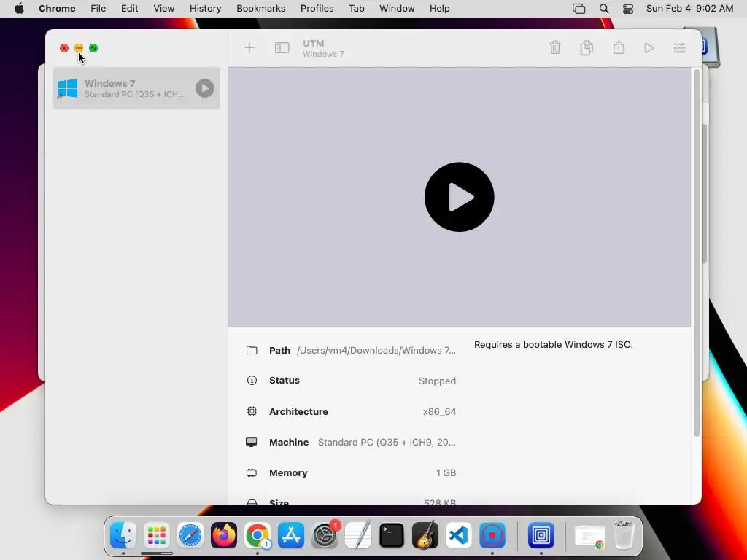Click the path value /Users/vm4/Downloads/Windows 7...
This screenshot has width=747, height=560.
(x=376, y=351)
